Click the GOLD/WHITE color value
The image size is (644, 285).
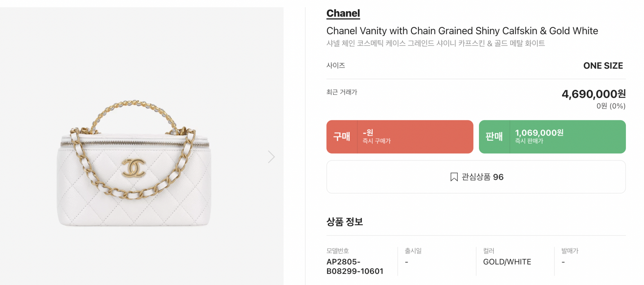(x=507, y=262)
